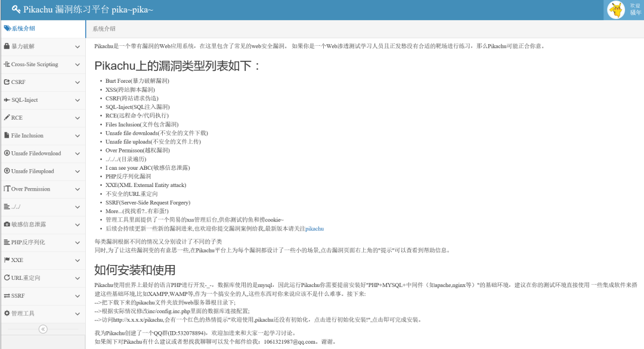Click the Over Permisson(越权漏洞) list item
644x349 pixels.
(138, 150)
